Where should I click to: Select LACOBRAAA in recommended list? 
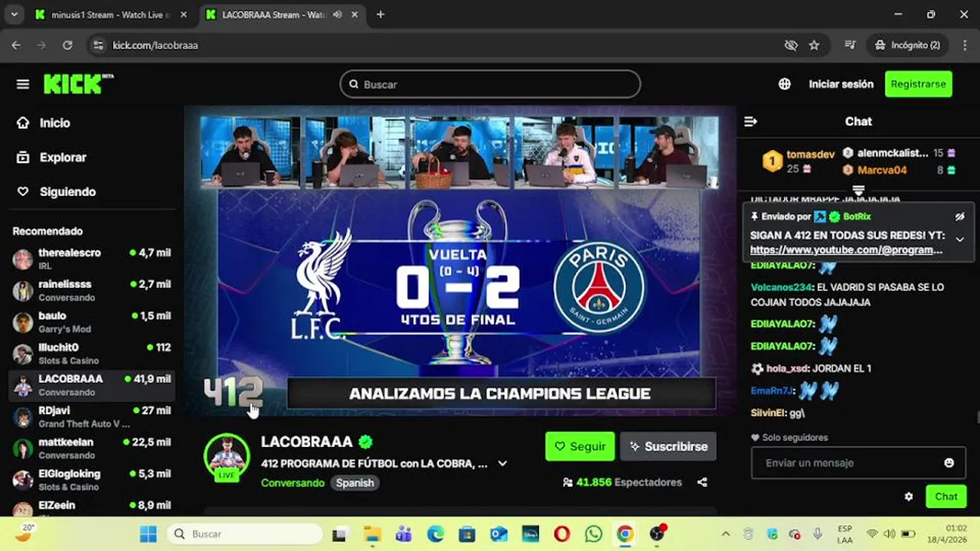pos(92,385)
